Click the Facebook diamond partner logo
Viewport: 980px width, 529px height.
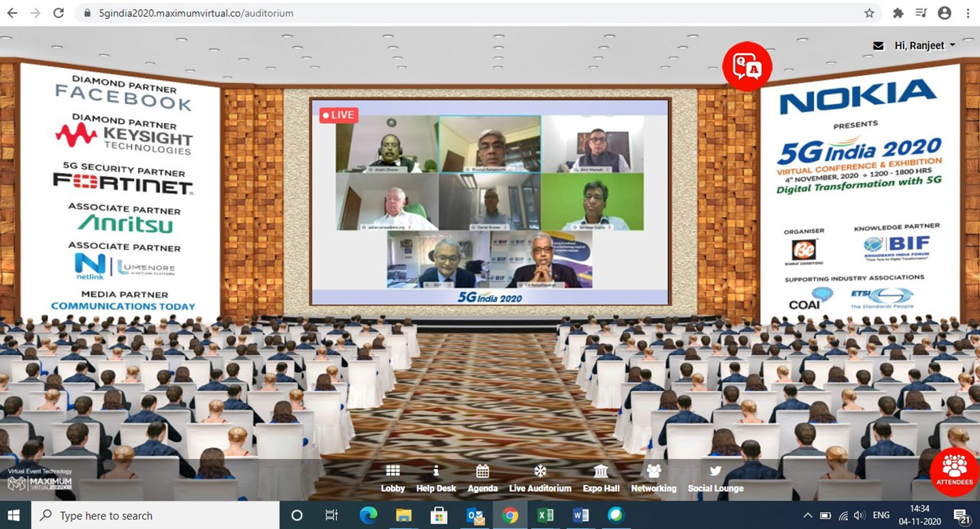pyautogui.click(x=123, y=99)
